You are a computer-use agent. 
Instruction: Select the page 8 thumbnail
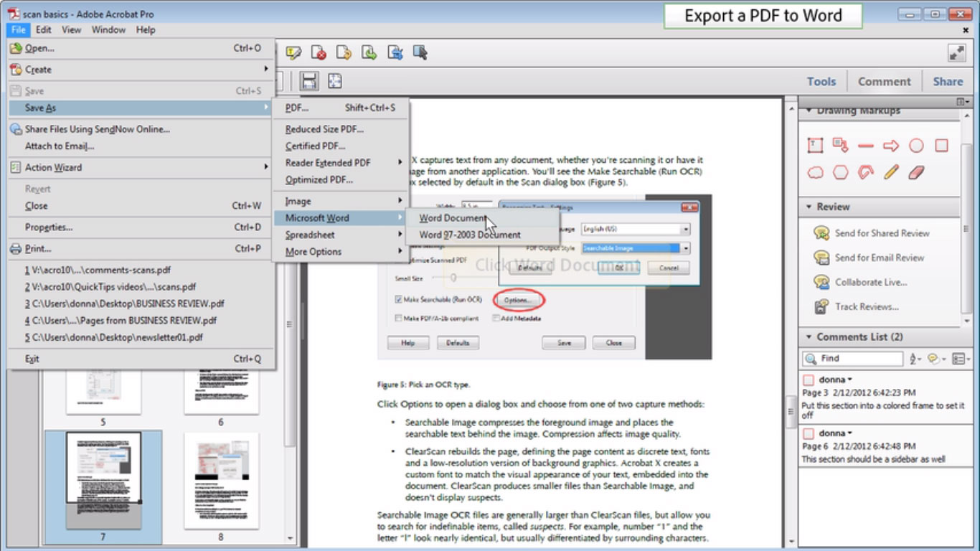point(221,482)
